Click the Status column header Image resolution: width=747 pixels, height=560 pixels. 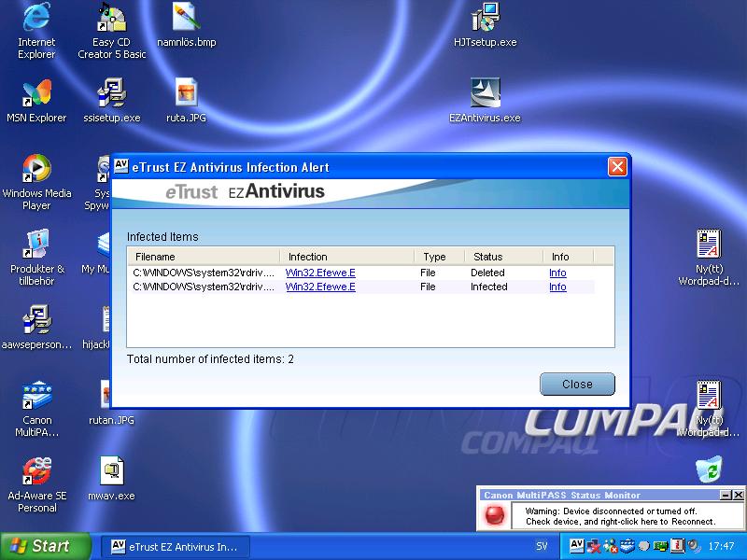click(x=504, y=257)
